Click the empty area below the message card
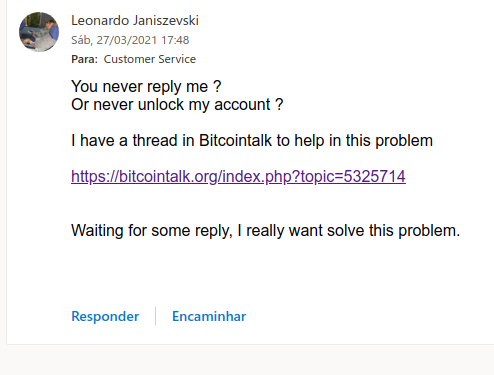This screenshot has width=494, height=375. (x=247, y=361)
